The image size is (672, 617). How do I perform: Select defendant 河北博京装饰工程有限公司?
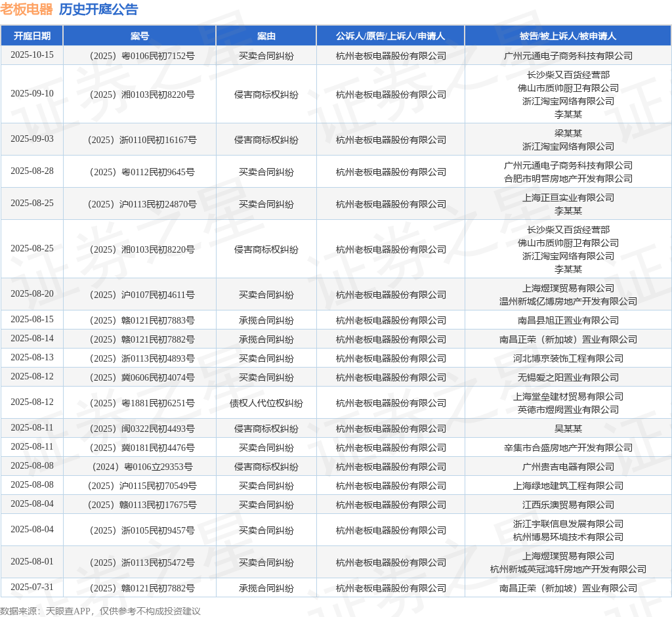click(x=568, y=358)
